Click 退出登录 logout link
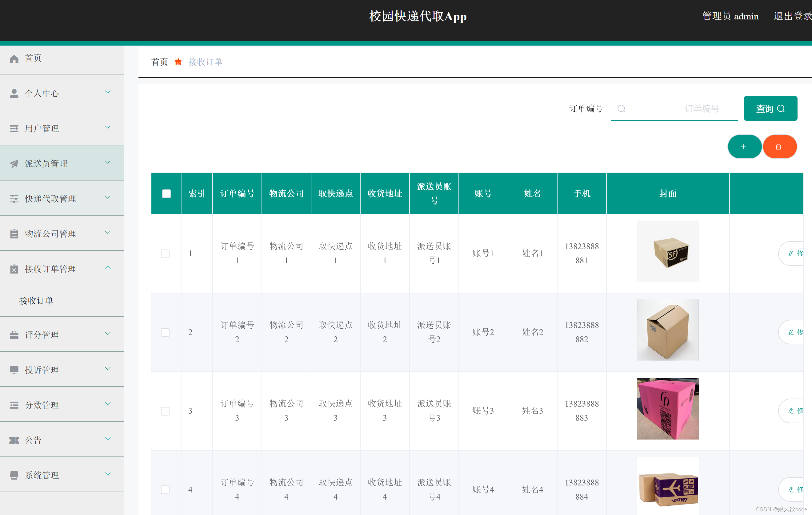 [x=792, y=16]
